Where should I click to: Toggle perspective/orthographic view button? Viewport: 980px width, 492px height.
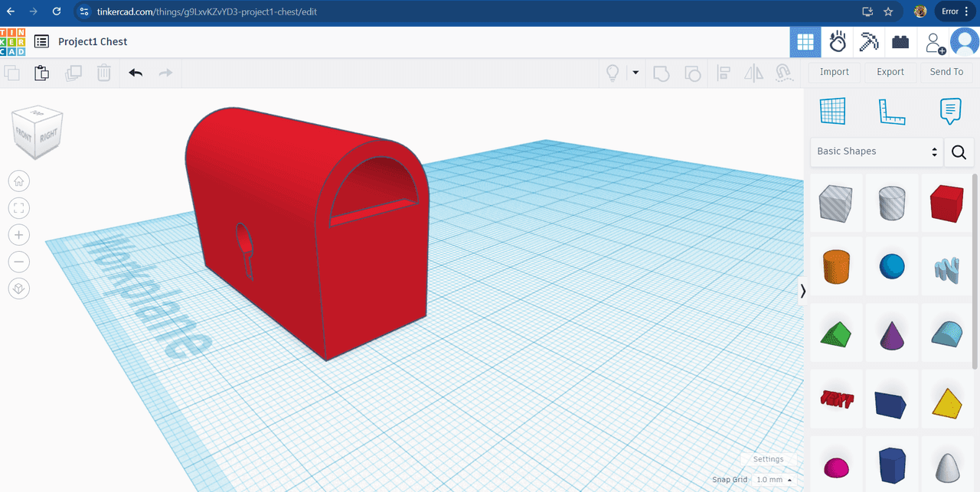click(19, 288)
